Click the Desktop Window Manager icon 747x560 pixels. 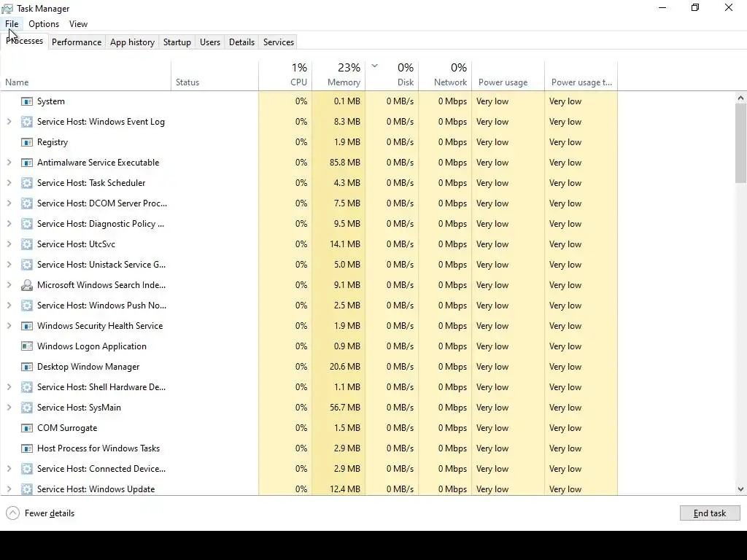pos(27,367)
